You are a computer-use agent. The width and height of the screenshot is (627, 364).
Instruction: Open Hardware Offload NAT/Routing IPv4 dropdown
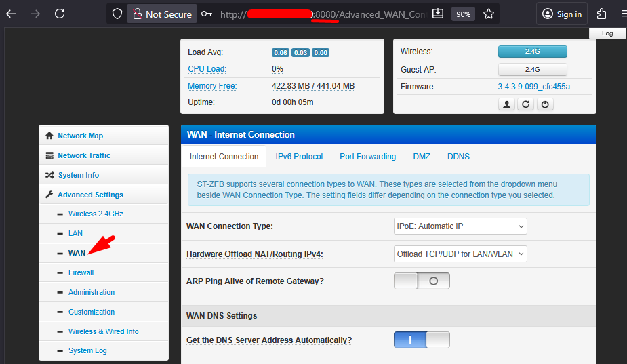pyautogui.click(x=460, y=254)
